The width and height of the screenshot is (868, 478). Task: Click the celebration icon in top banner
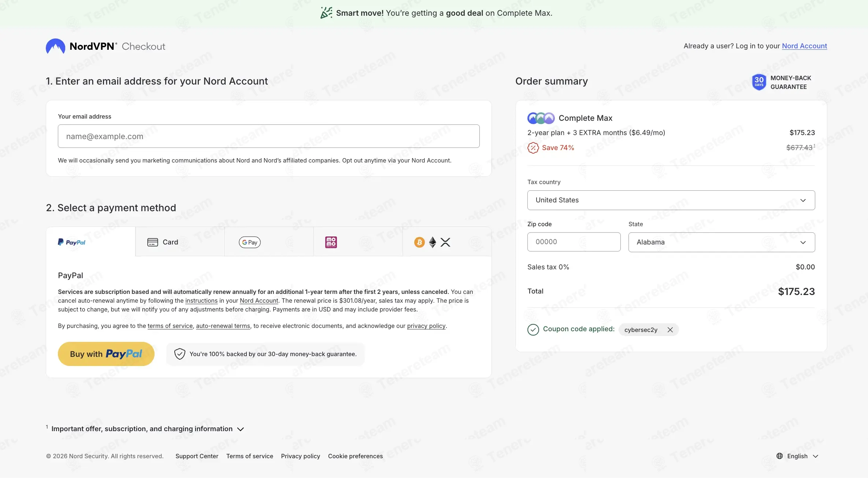[x=326, y=13]
